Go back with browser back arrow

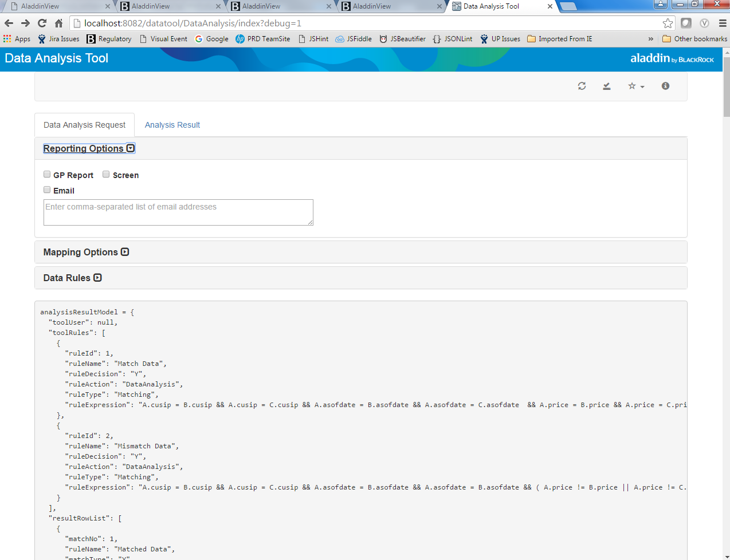coord(9,23)
